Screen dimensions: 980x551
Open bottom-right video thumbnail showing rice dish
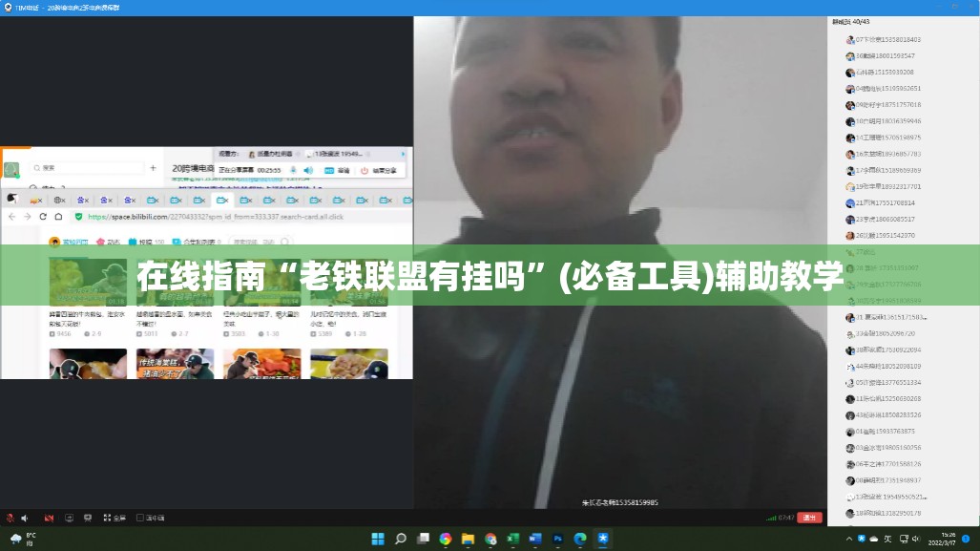(348, 364)
